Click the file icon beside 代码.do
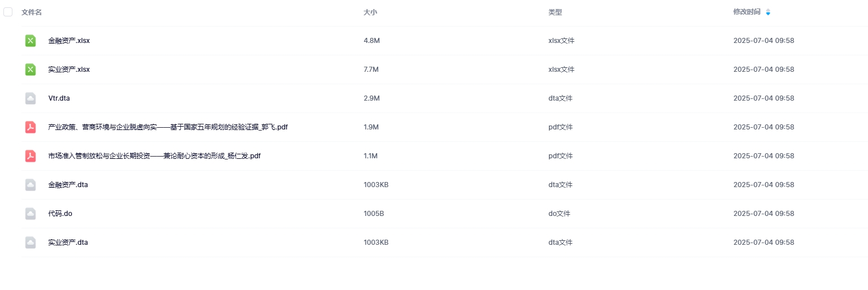 (31, 214)
